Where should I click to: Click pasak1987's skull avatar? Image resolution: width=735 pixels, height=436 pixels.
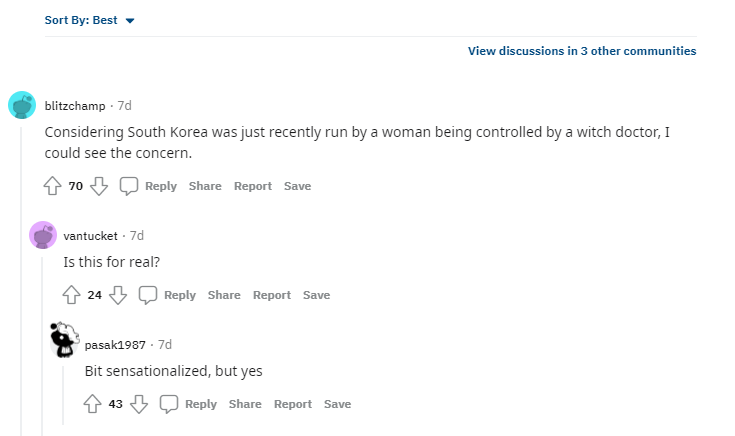[x=64, y=340]
